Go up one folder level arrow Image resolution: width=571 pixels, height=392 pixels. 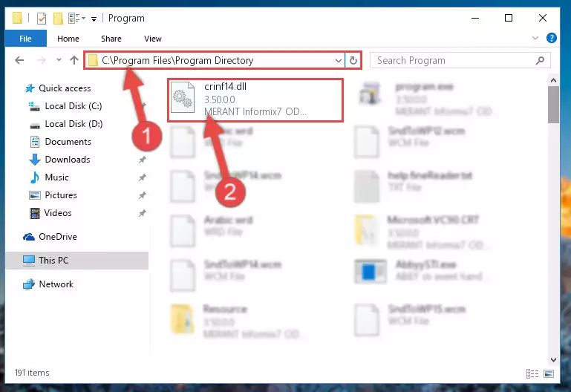click(74, 60)
